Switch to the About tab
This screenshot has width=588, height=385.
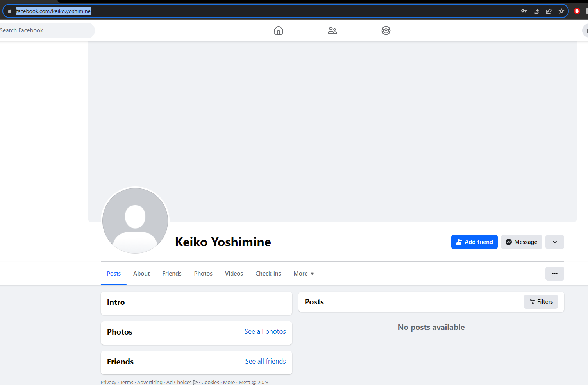[141, 274]
